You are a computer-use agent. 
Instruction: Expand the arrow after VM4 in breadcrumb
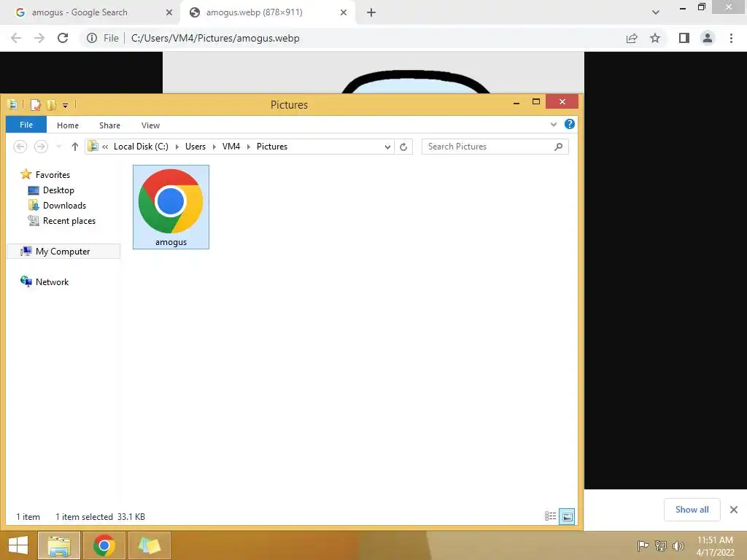click(248, 147)
